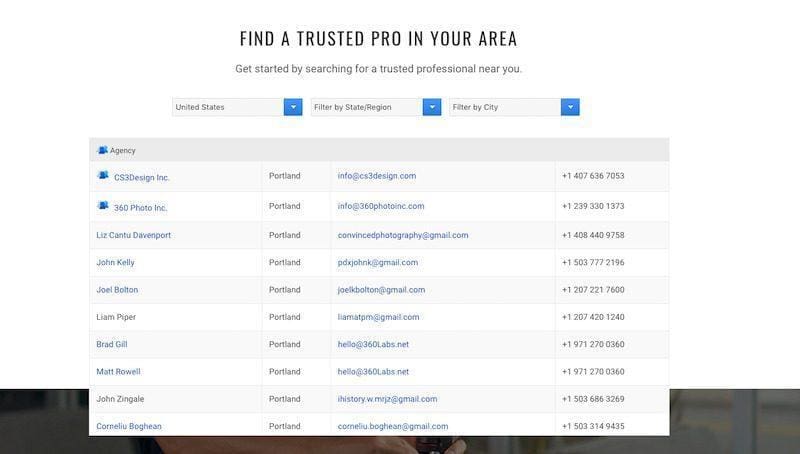The height and width of the screenshot is (454, 800).
Task: Open Corneliu Boghean's profile link
Action: click(128, 426)
